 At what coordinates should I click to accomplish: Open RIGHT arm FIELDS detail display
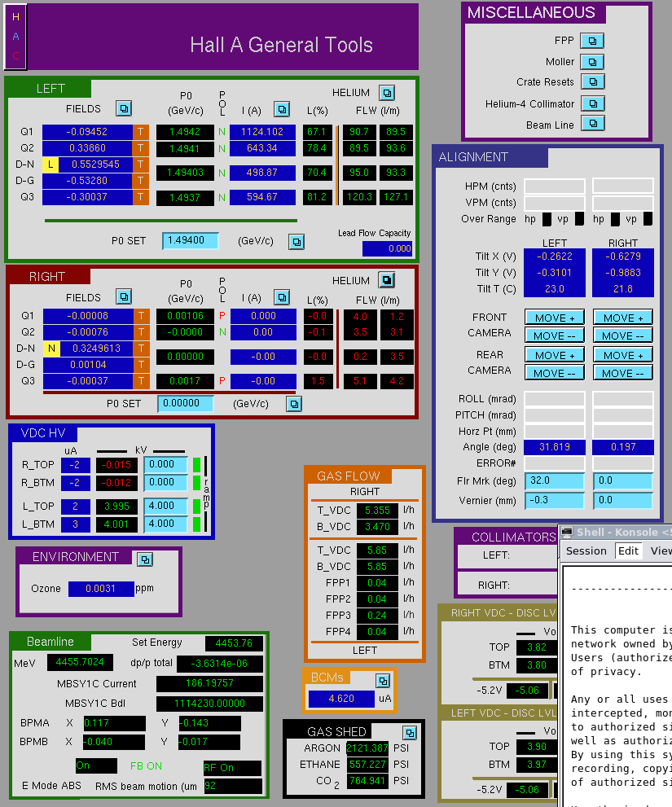click(124, 297)
